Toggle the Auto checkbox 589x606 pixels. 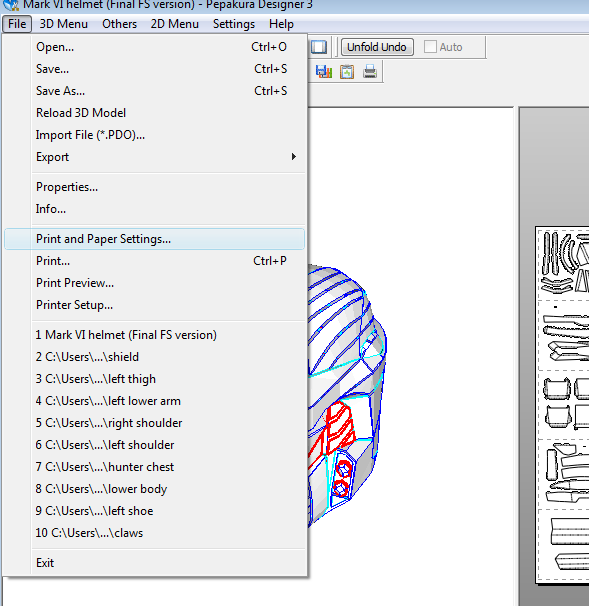click(x=430, y=47)
